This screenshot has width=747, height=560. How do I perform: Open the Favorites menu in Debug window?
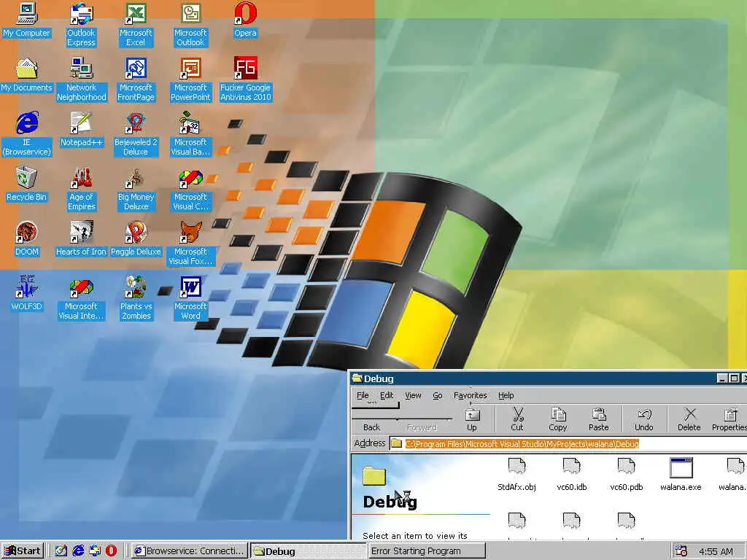point(471,395)
